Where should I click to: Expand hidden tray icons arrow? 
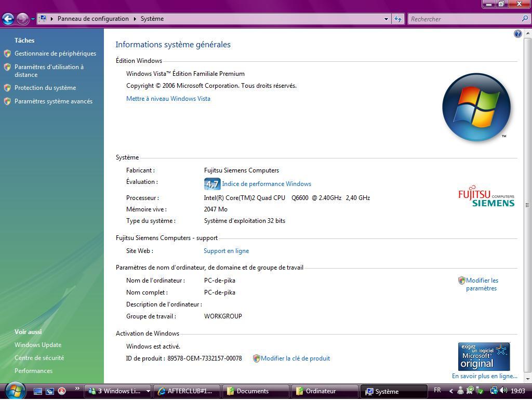point(451,391)
